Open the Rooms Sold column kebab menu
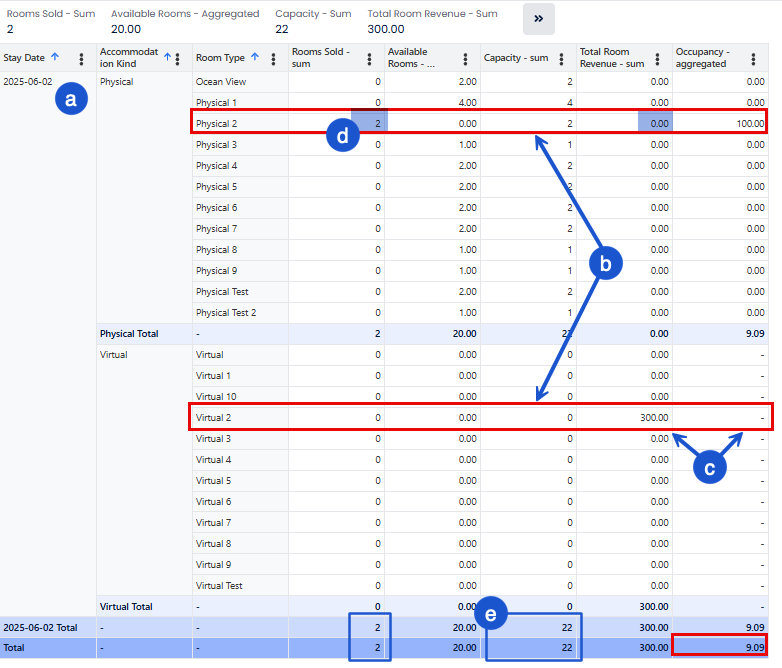The width and height of the screenshot is (782, 668). click(x=369, y=58)
